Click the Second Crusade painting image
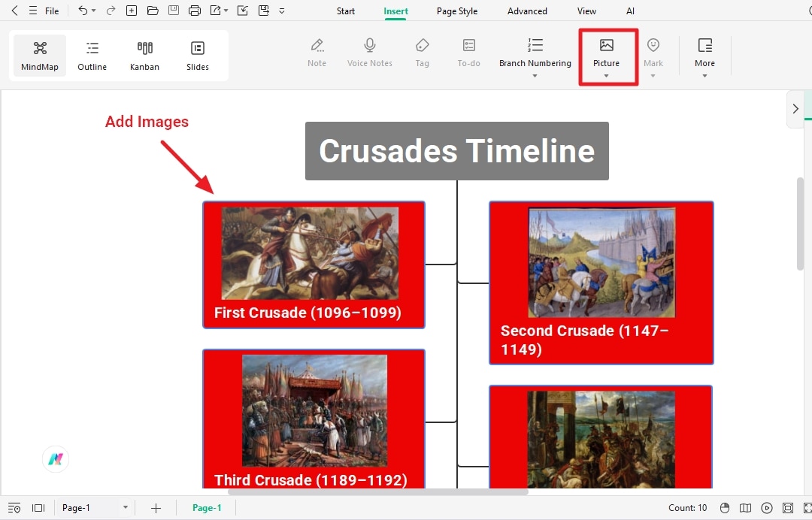The image size is (812, 520). tap(601, 262)
